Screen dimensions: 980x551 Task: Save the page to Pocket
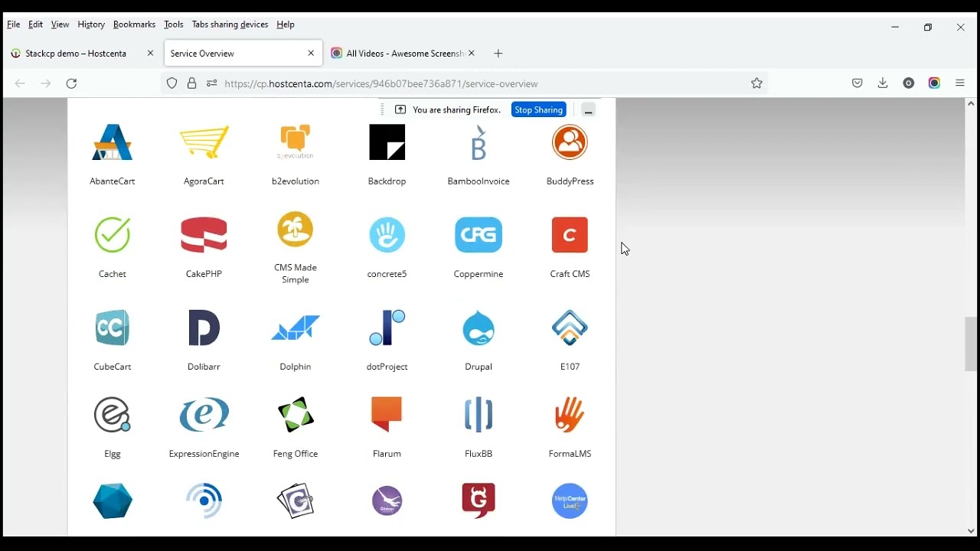click(857, 83)
